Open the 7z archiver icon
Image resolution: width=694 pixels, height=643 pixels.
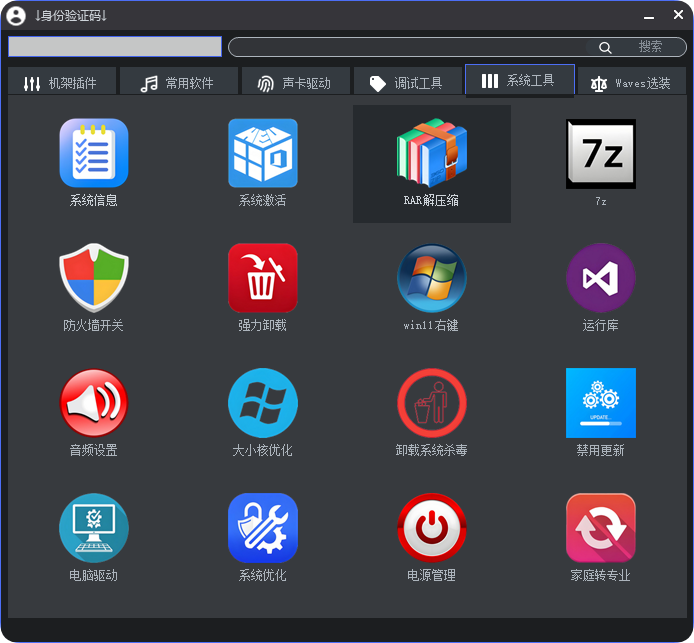click(601, 154)
